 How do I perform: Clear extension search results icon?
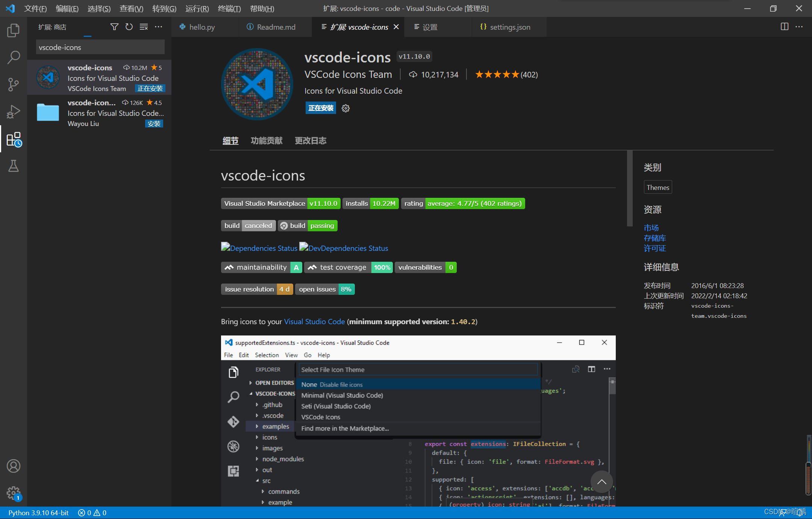click(144, 27)
